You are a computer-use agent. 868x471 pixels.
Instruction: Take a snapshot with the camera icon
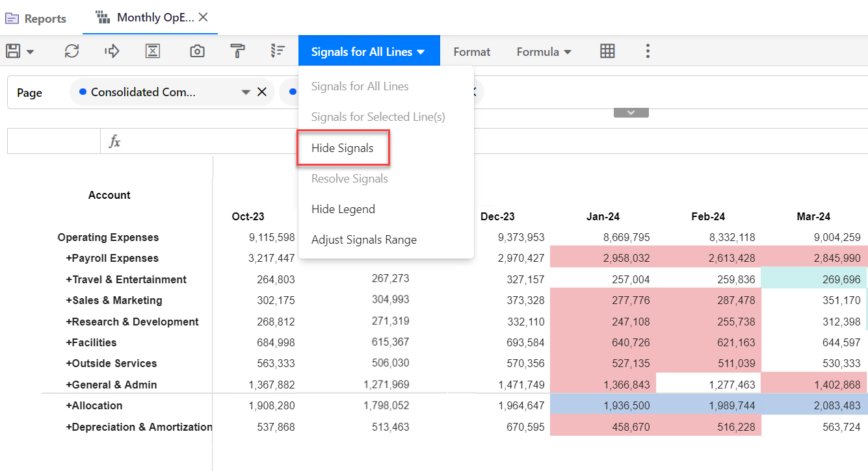(197, 51)
